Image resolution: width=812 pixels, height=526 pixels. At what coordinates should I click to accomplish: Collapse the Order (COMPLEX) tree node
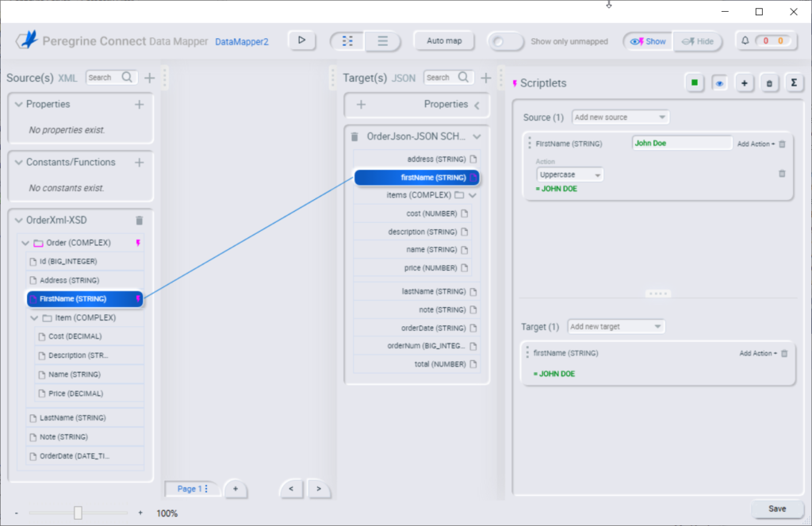(25, 243)
